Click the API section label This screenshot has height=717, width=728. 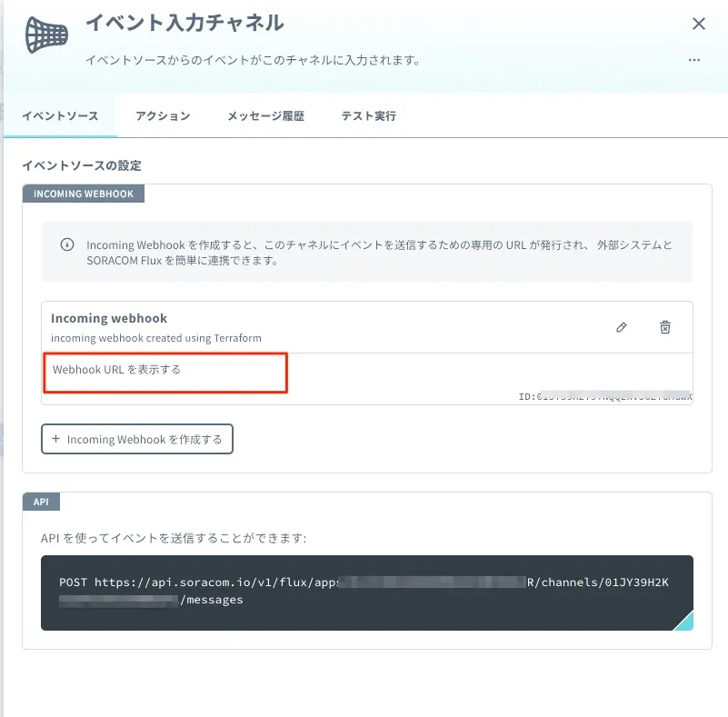(41, 502)
